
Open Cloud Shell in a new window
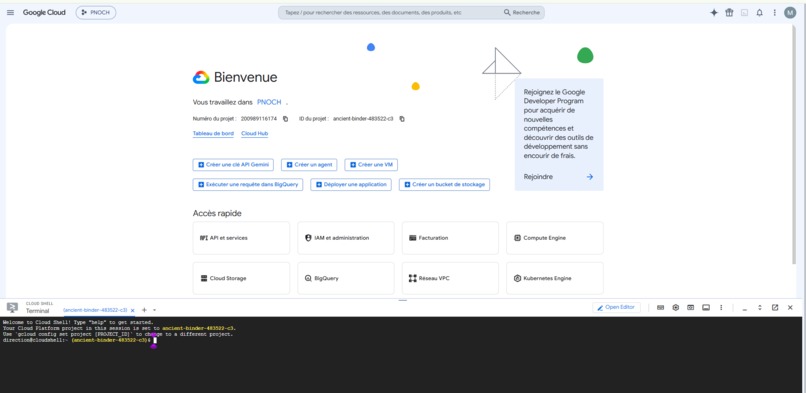coord(775,307)
